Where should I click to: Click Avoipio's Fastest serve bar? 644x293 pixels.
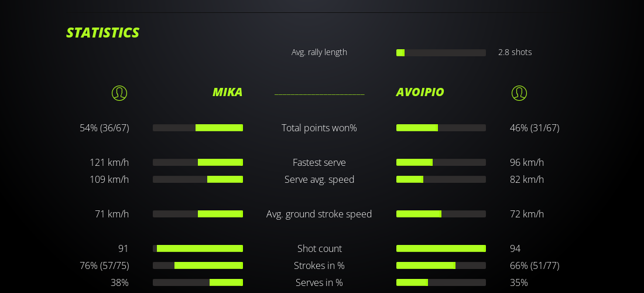point(441,162)
